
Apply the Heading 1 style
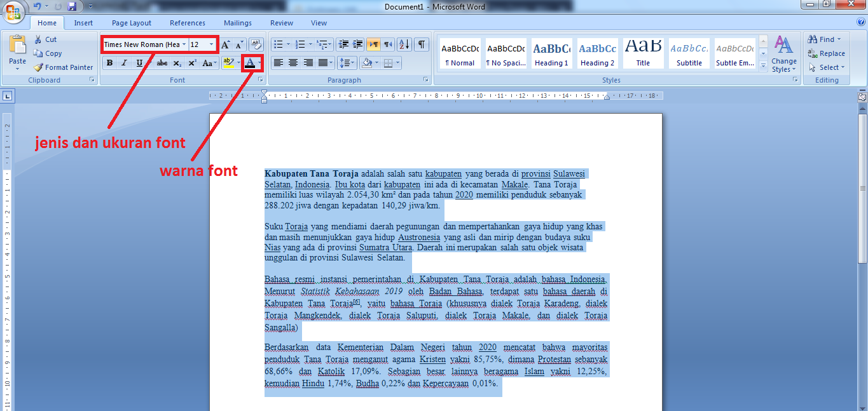[x=551, y=53]
